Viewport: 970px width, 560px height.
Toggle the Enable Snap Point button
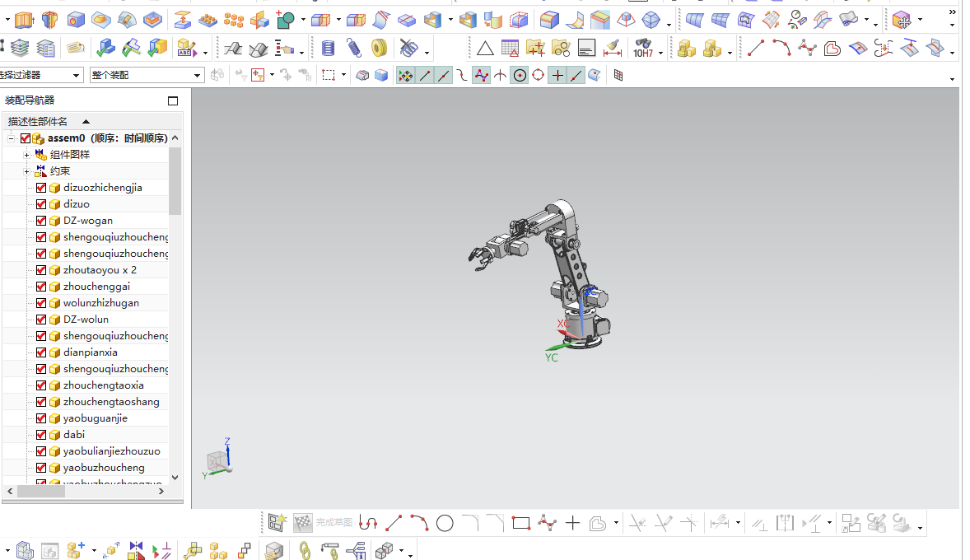[x=405, y=75]
